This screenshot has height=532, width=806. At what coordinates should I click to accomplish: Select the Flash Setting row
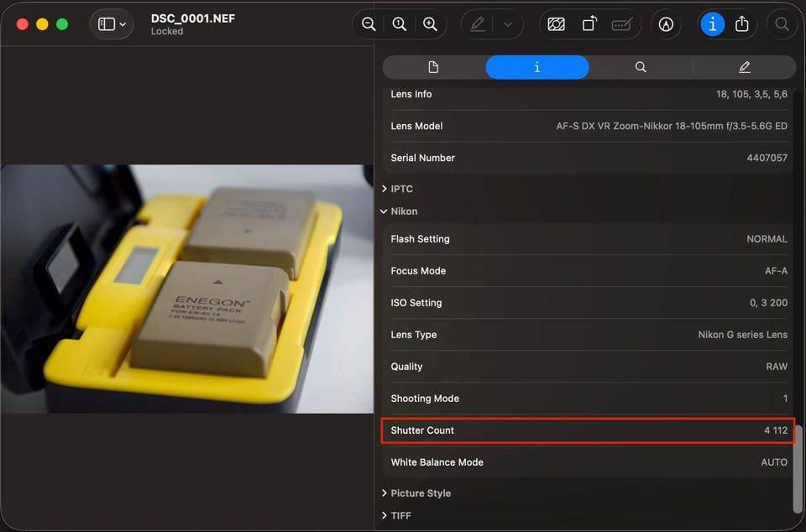pyautogui.click(x=589, y=239)
